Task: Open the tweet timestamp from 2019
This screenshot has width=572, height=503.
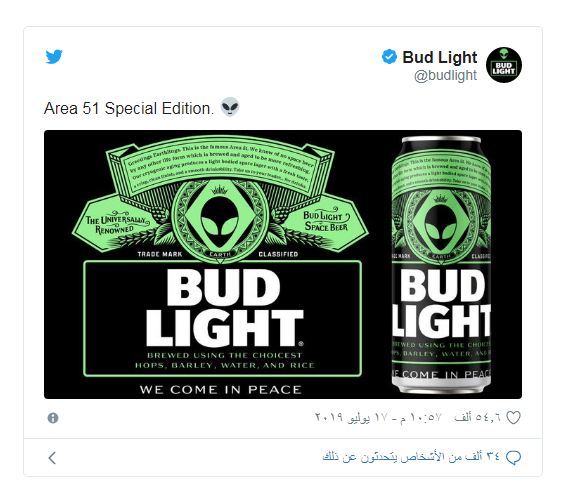Action: point(378,417)
